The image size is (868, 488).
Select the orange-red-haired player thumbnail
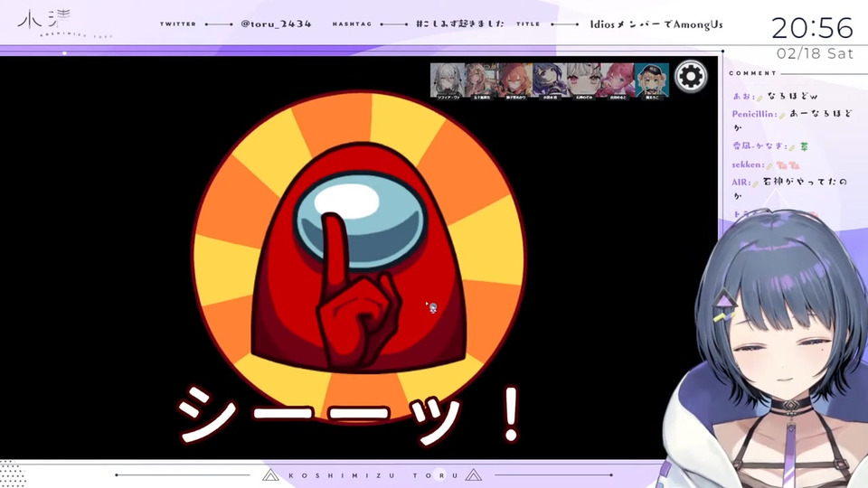point(515,80)
